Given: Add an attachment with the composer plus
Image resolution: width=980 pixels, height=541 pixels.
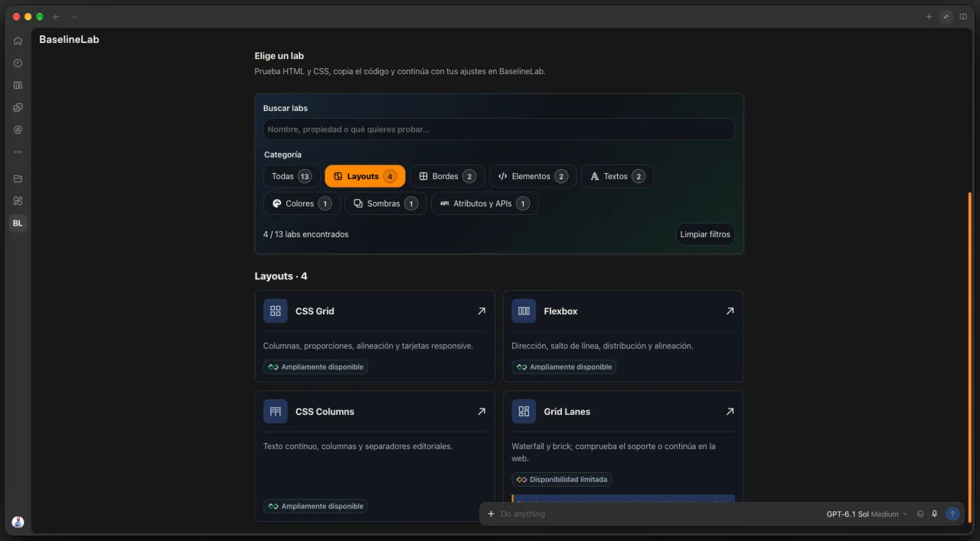Looking at the screenshot, I should pyautogui.click(x=491, y=513).
